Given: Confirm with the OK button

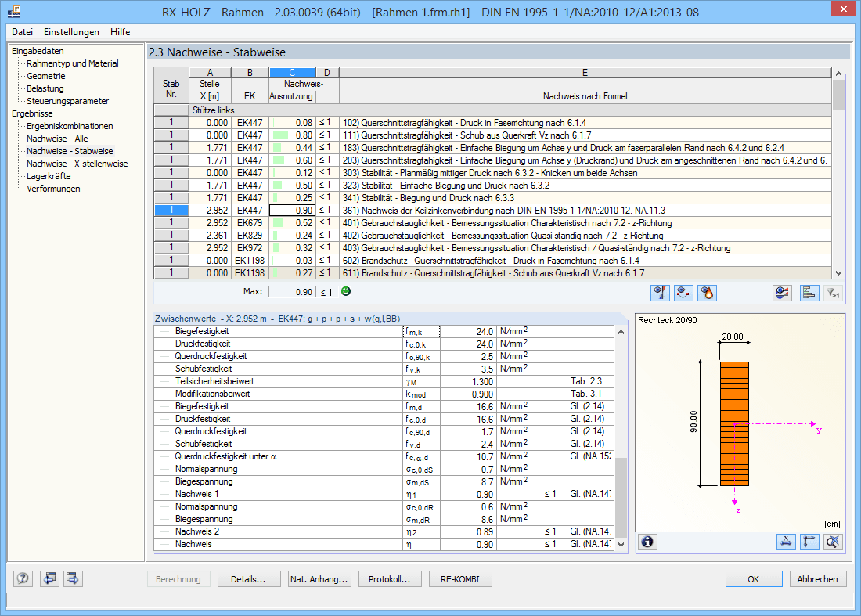Looking at the screenshot, I should click(x=753, y=579).
